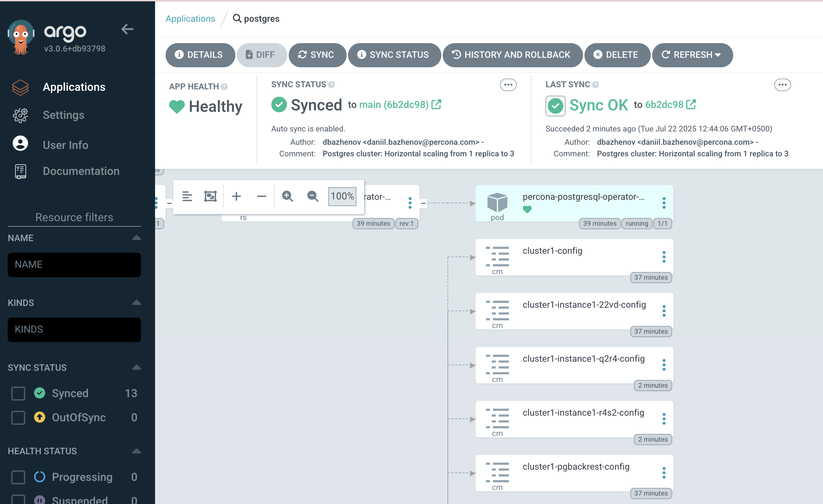The height and width of the screenshot is (504, 823).
Task: Open percona-postgresql-operator pod menu
Action: point(664,203)
